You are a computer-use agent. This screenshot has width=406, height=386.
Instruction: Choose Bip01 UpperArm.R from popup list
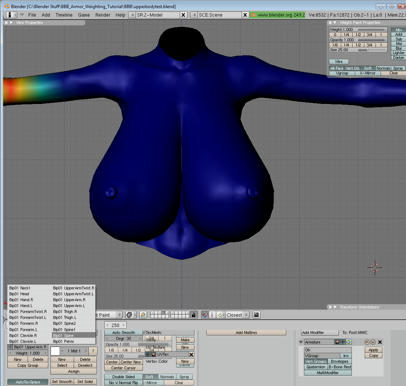click(x=69, y=300)
